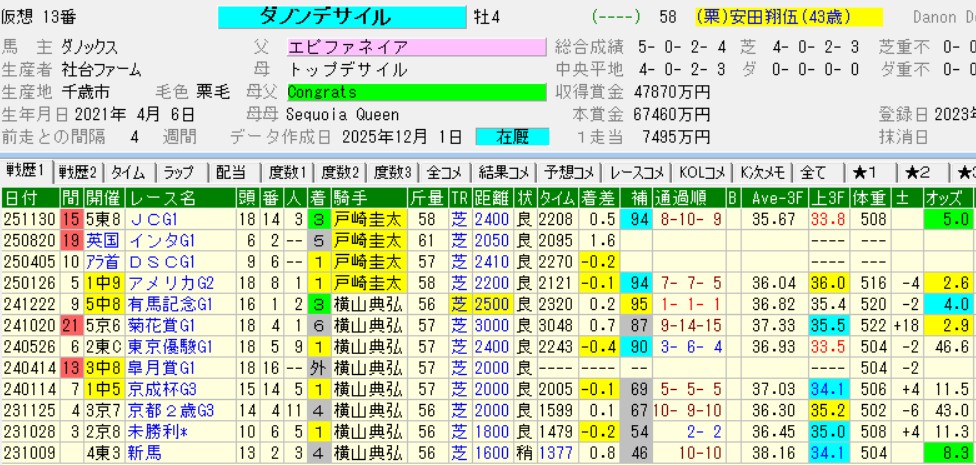This screenshot has height=465, width=976.
Task: Select the 全て tab
Action: click(x=814, y=171)
